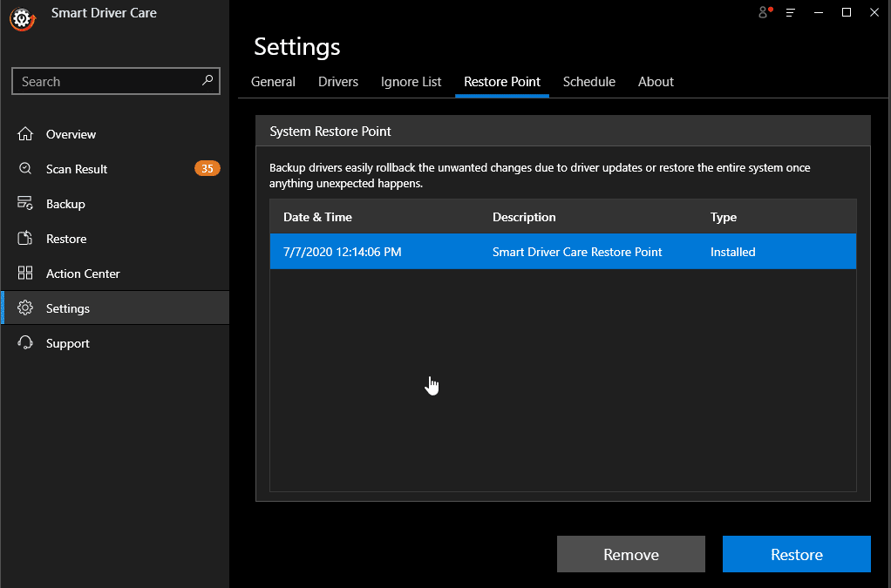Open the user account icon

[765, 12]
